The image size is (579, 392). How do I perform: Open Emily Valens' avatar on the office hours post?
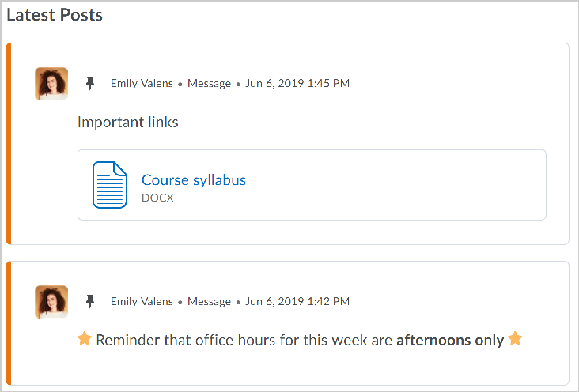tap(51, 302)
